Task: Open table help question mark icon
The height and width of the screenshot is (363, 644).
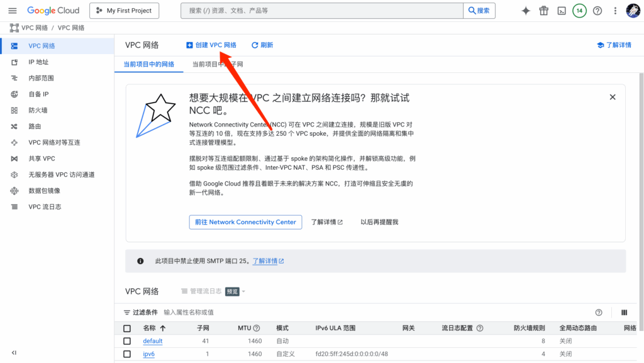Action: click(x=599, y=313)
